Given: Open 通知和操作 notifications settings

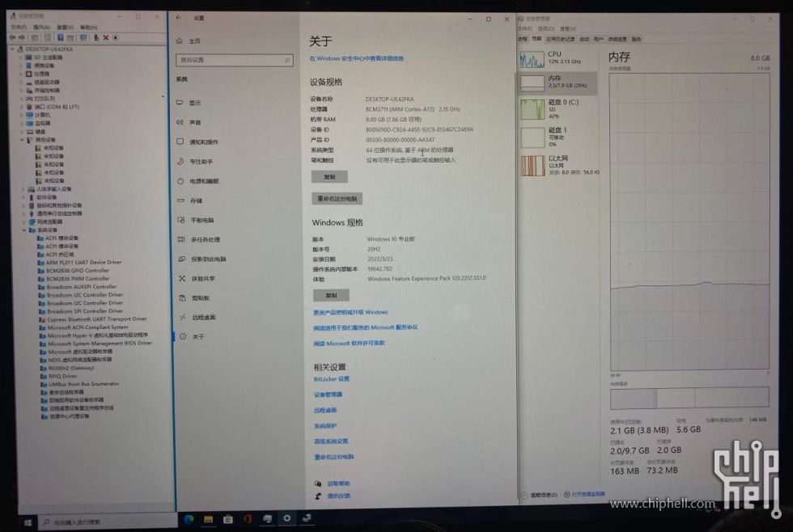Looking at the screenshot, I should 203,142.
